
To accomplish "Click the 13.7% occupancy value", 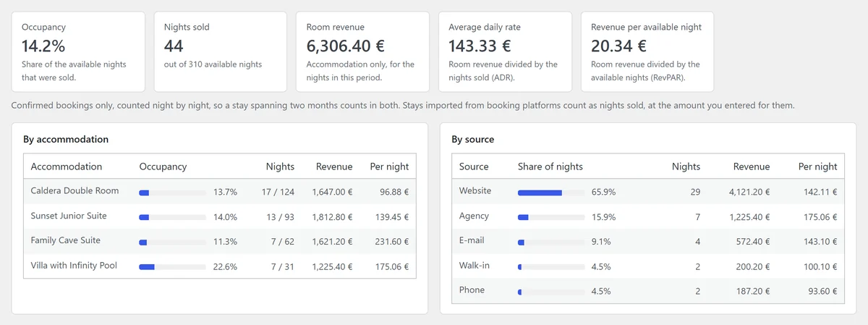I will (225, 193).
